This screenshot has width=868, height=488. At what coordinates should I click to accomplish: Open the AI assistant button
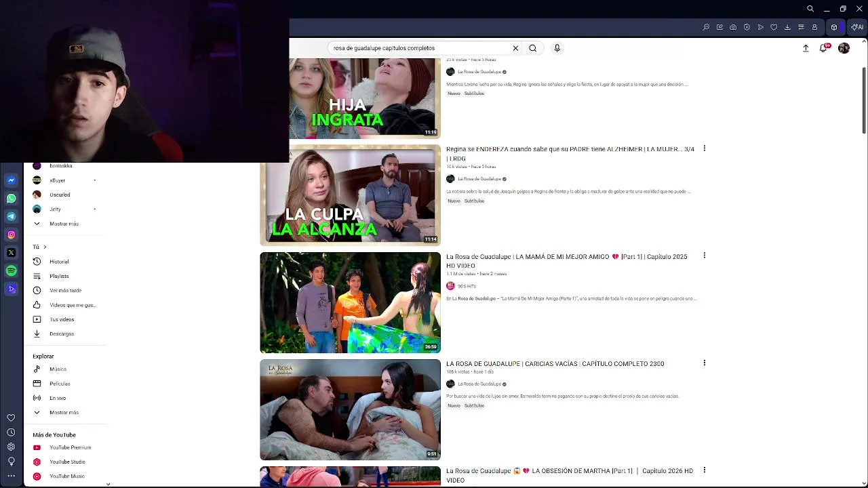(857, 27)
